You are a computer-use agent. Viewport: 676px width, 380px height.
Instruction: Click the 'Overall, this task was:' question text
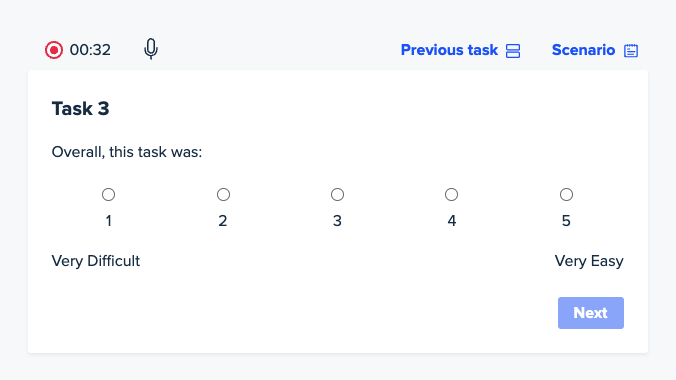click(127, 152)
